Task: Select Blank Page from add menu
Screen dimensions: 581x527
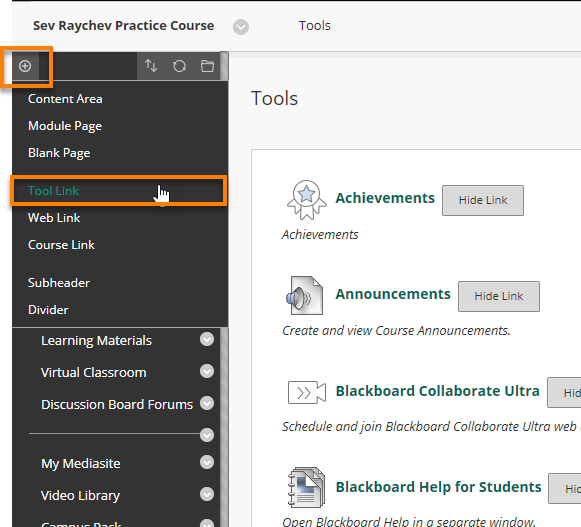Action: (x=59, y=153)
